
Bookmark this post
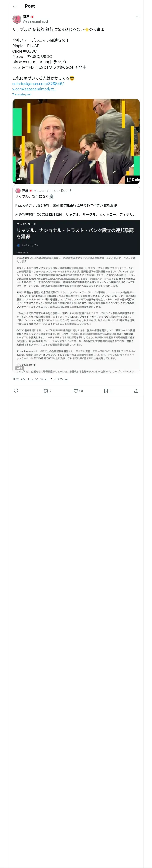pos(108,391)
